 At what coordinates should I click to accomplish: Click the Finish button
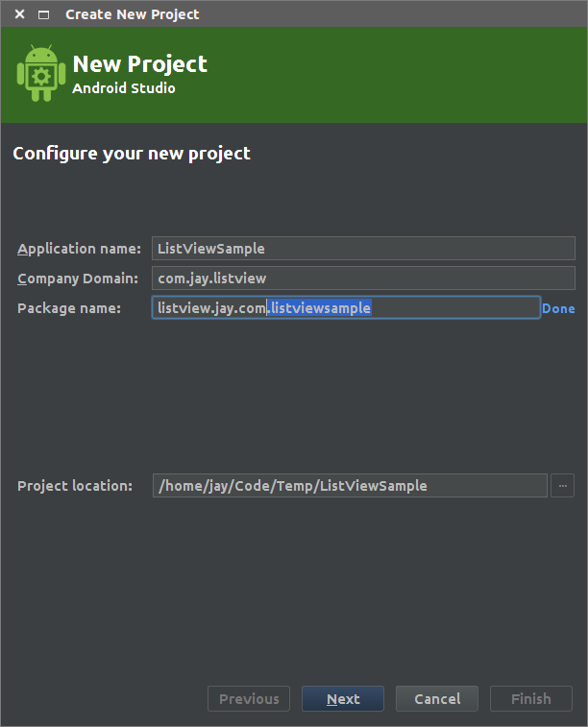530,699
